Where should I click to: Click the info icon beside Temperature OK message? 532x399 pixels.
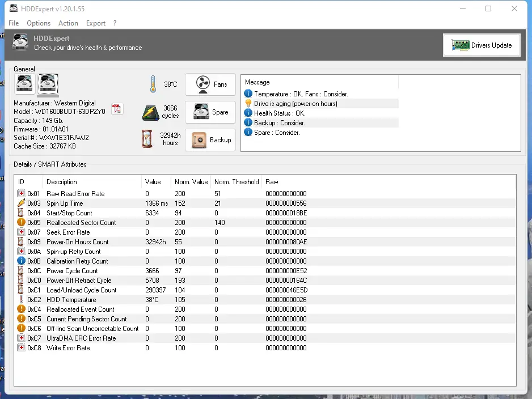pyautogui.click(x=248, y=94)
